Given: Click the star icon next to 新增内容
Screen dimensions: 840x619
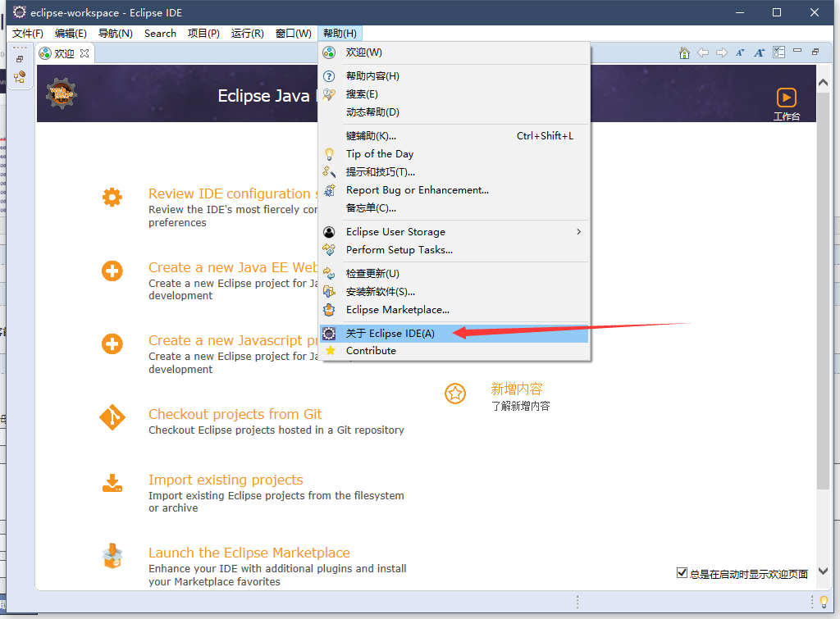Looking at the screenshot, I should click(x=455, y=394).
